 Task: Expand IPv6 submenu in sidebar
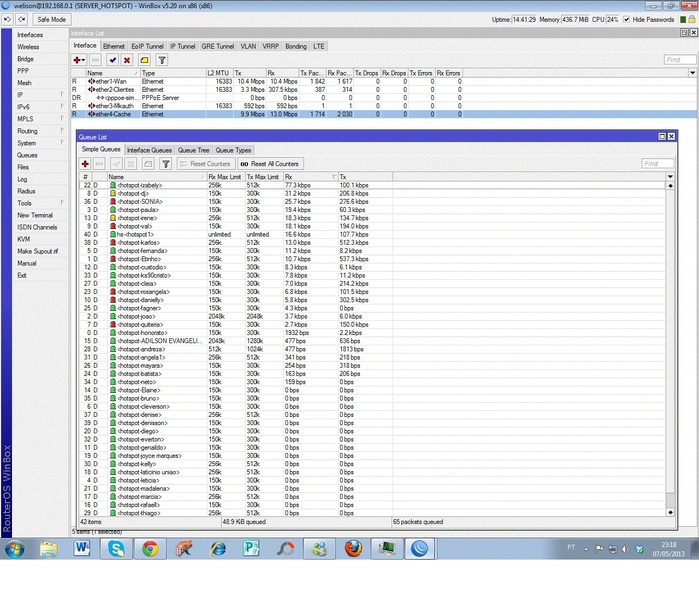(40, 107)
